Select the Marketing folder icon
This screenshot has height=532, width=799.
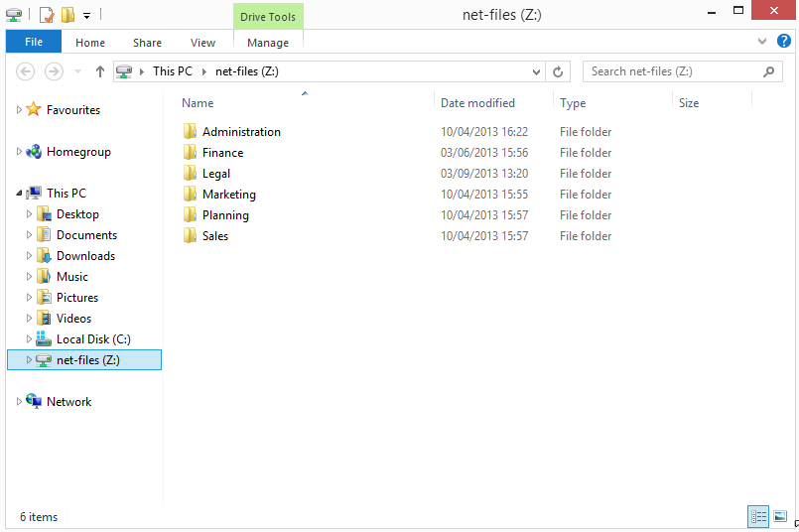[x=190, y=195]
